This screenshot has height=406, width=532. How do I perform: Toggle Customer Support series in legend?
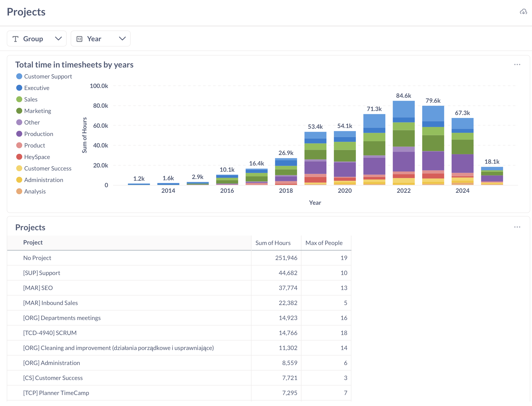[44, 76]
